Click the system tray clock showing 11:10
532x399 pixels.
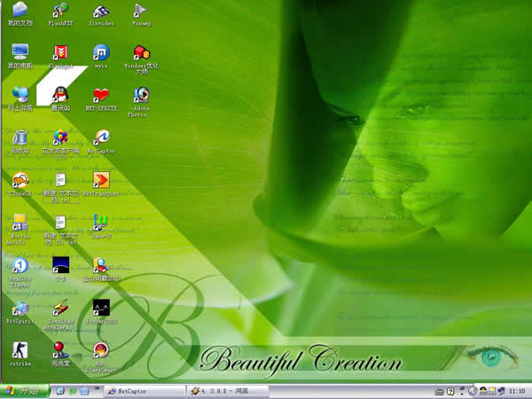tap(516, 390)
